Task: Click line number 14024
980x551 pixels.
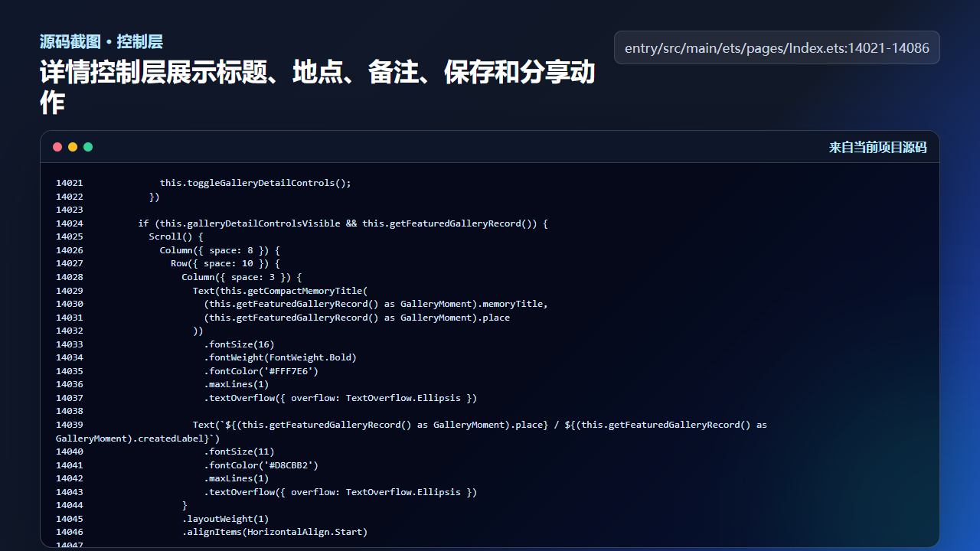Action: click(70, 223)
